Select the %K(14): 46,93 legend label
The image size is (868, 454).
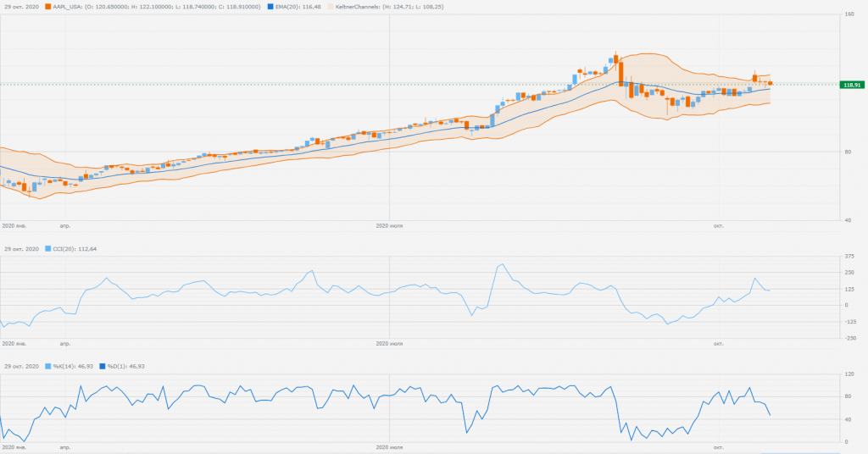tap(74, 366)
